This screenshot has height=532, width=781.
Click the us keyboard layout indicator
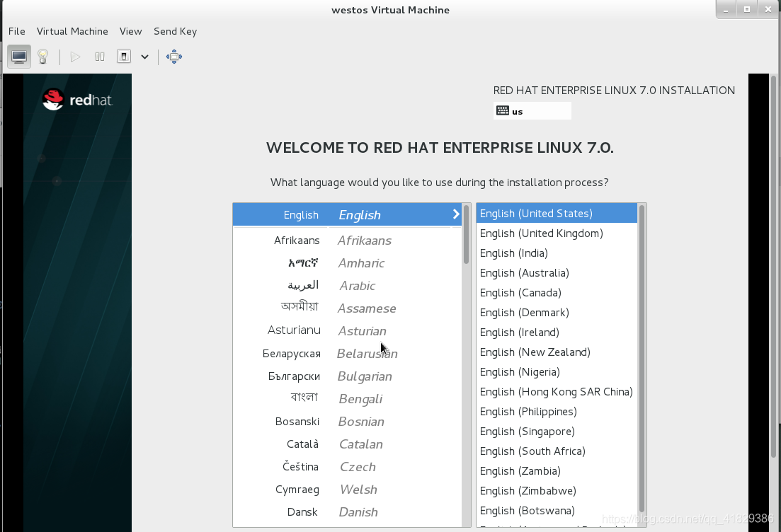532,111
